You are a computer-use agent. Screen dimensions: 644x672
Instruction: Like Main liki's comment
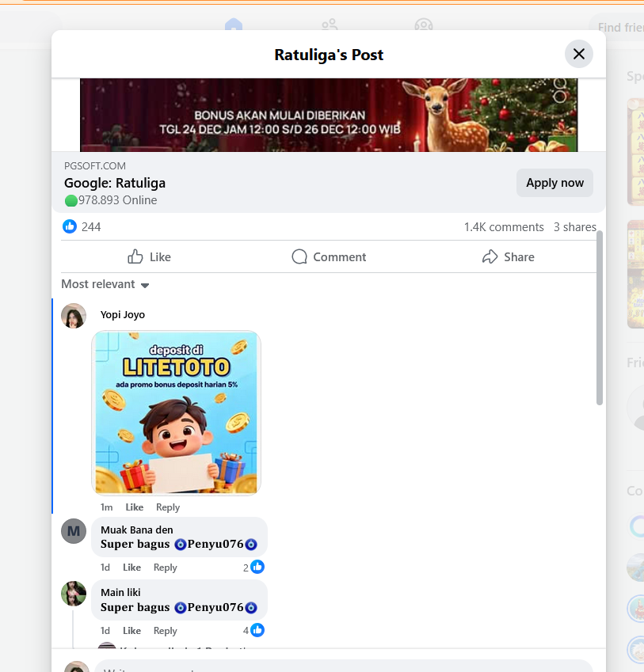point(131,630)
